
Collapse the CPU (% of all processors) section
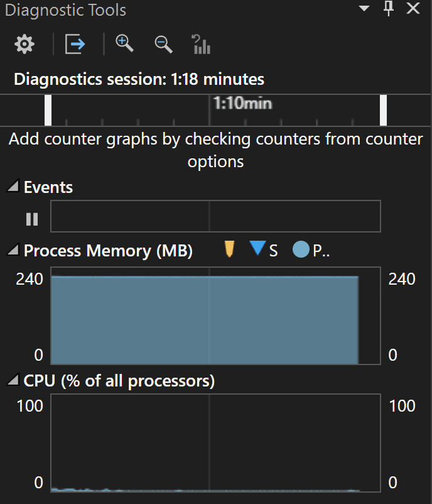13,380
